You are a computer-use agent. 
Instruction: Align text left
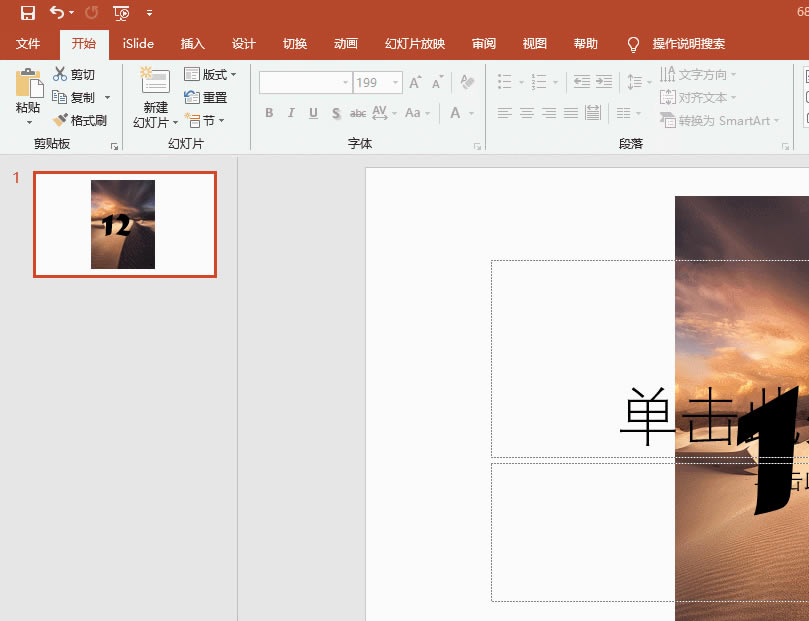[x=504, y=113]
